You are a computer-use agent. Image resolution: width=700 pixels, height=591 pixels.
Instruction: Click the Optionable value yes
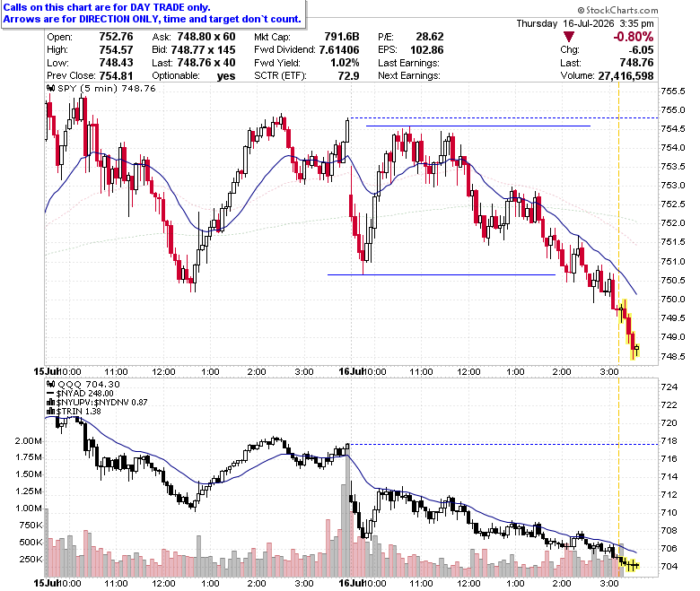226,76
